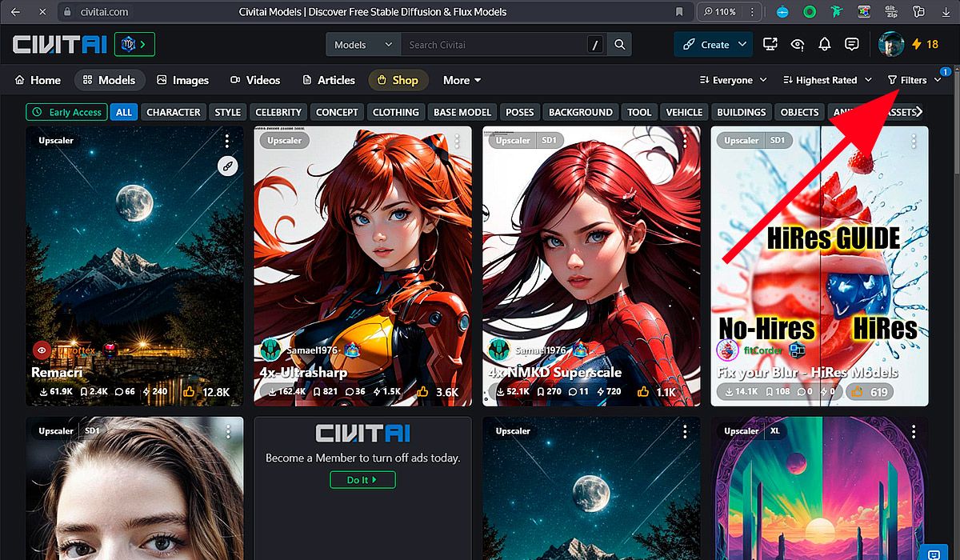
Task: Expand the Everyone dropdown
Action: (x=733, y=80)
